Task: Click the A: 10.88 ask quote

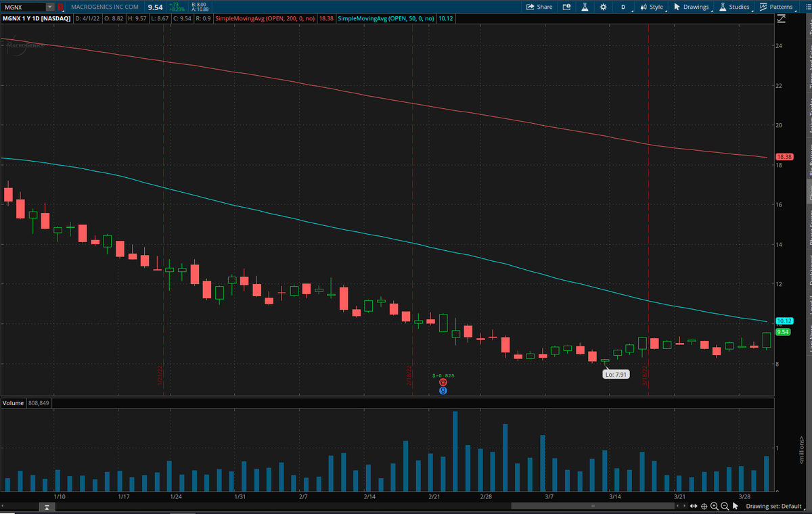Action: click(x=200, y=10)
